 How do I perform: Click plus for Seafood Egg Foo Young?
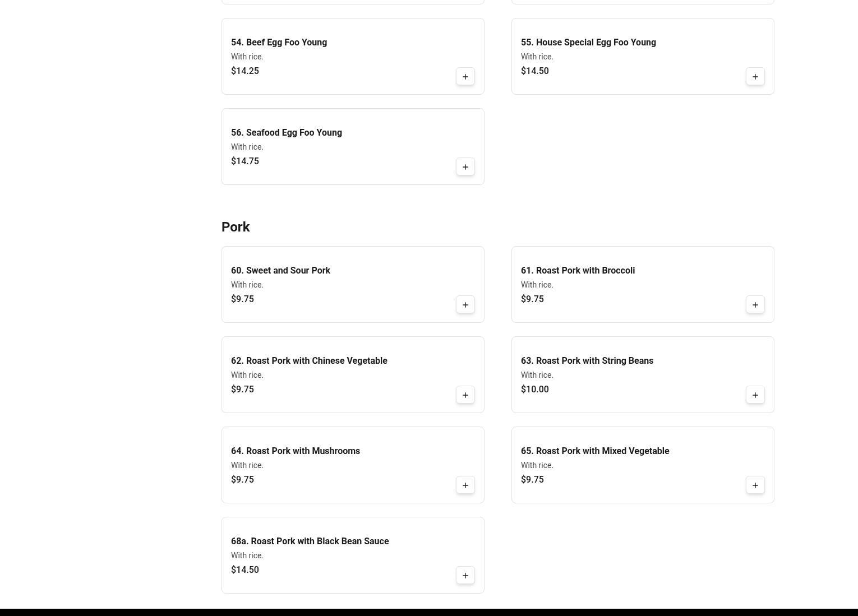point(465,167)
